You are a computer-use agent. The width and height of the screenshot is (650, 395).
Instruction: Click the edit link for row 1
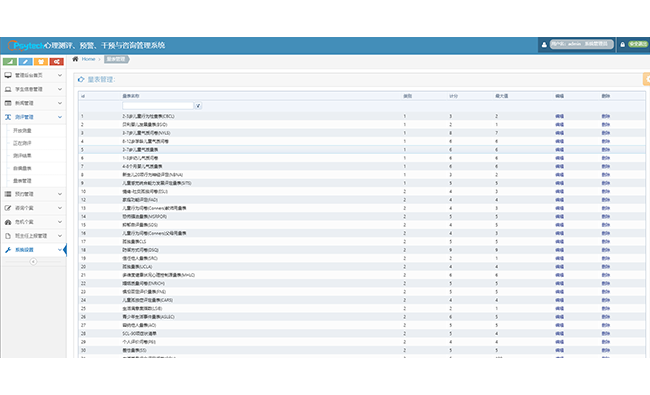point(559,116)
